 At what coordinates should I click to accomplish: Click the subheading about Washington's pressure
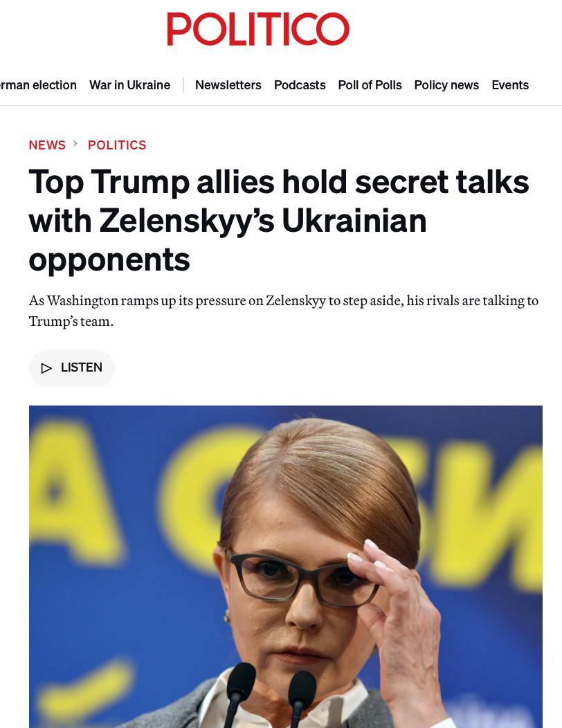(284, 311)
